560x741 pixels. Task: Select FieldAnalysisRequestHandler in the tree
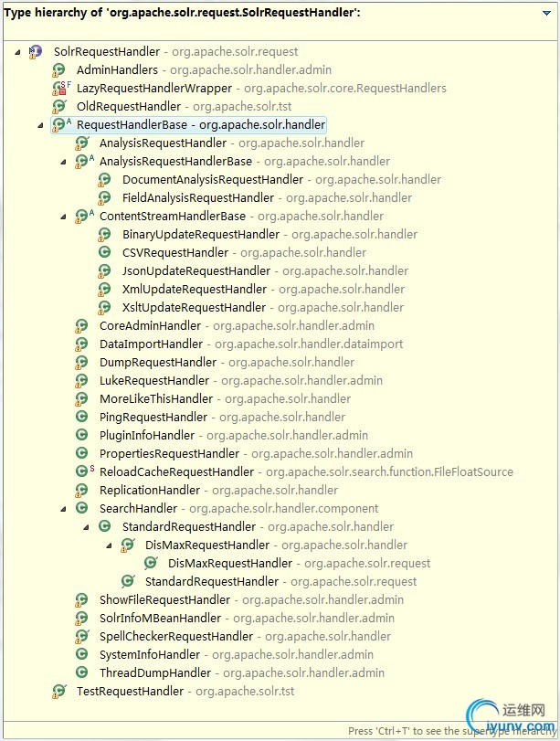(x=267, y=197)
